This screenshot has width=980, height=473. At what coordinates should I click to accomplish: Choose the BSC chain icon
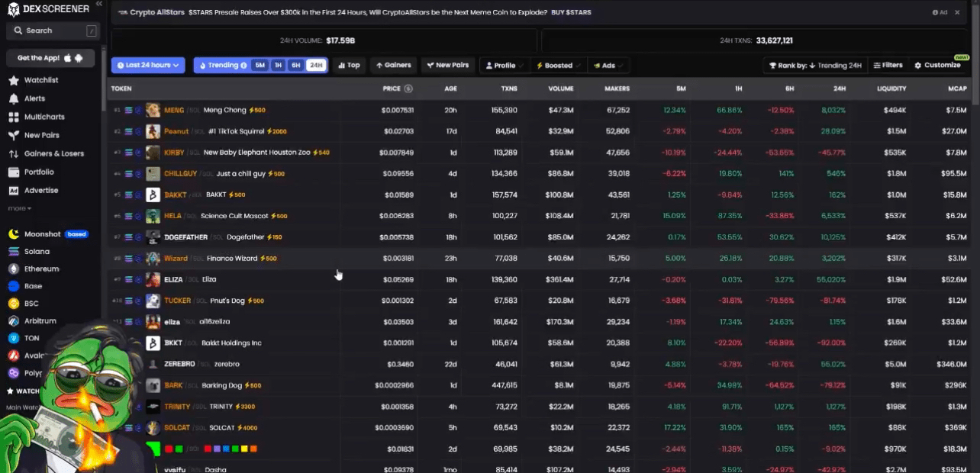click(14, 303)
